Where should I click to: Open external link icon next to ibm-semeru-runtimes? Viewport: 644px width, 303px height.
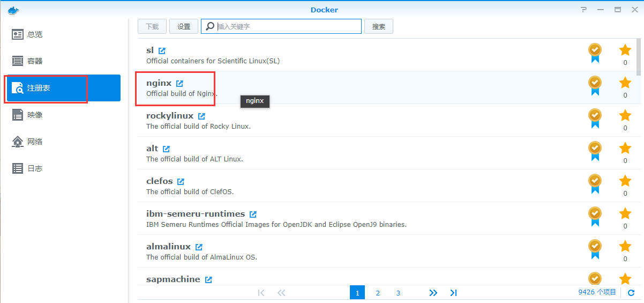[253, 214]
